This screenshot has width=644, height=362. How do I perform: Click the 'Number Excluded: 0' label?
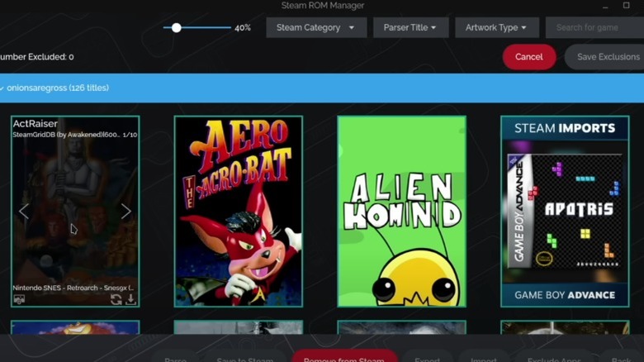(37, 57)
